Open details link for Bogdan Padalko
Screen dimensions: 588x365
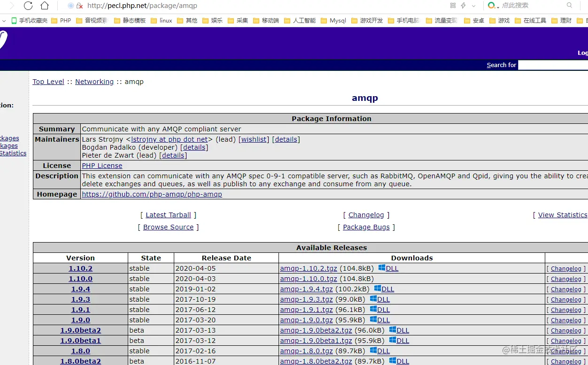tap(194, 147)
